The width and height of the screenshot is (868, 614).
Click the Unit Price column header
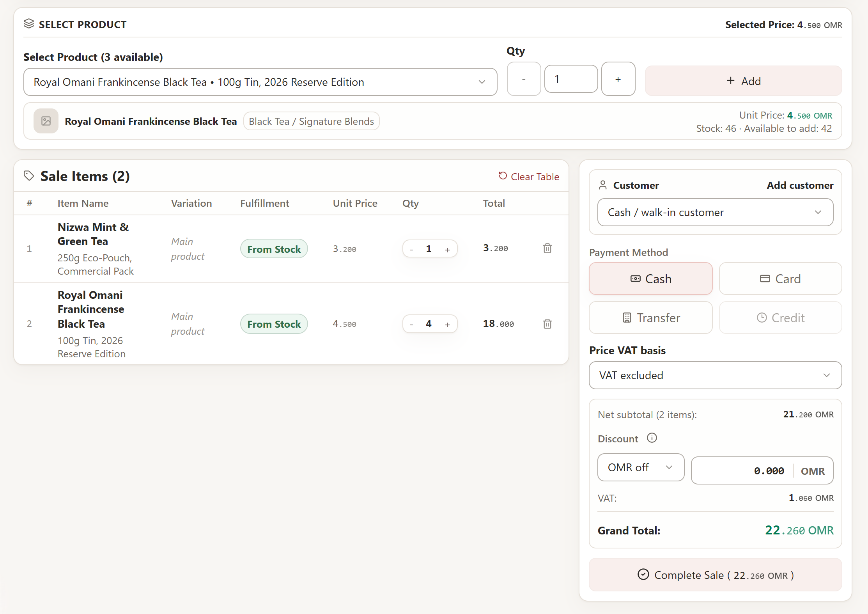355,203
